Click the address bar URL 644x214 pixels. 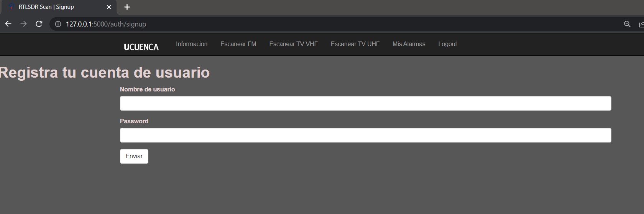[x=106, y=24]
